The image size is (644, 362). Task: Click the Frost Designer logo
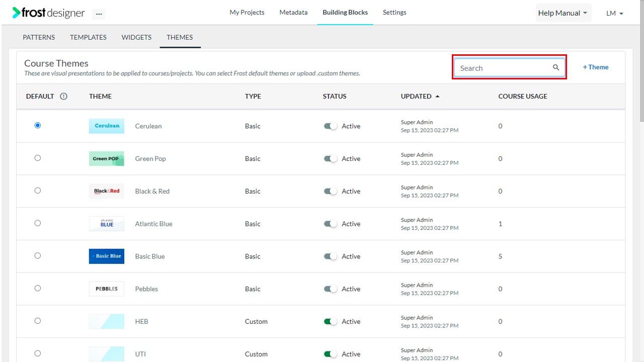click(x=48, y=13)
